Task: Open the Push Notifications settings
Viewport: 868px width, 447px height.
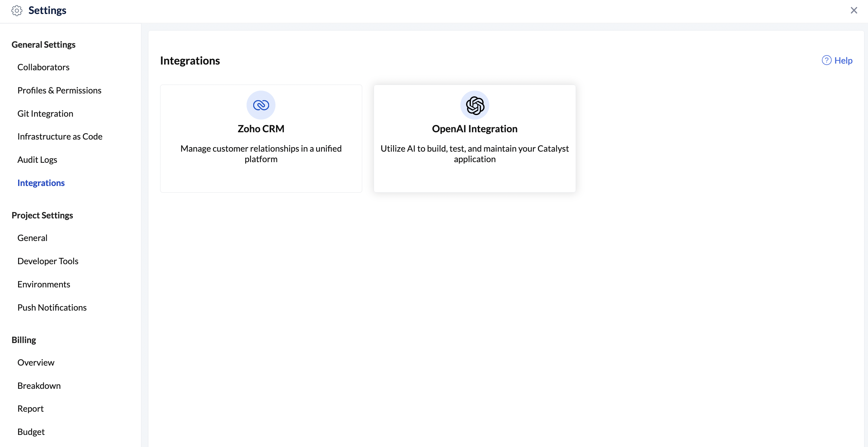Action: point(52,307)
